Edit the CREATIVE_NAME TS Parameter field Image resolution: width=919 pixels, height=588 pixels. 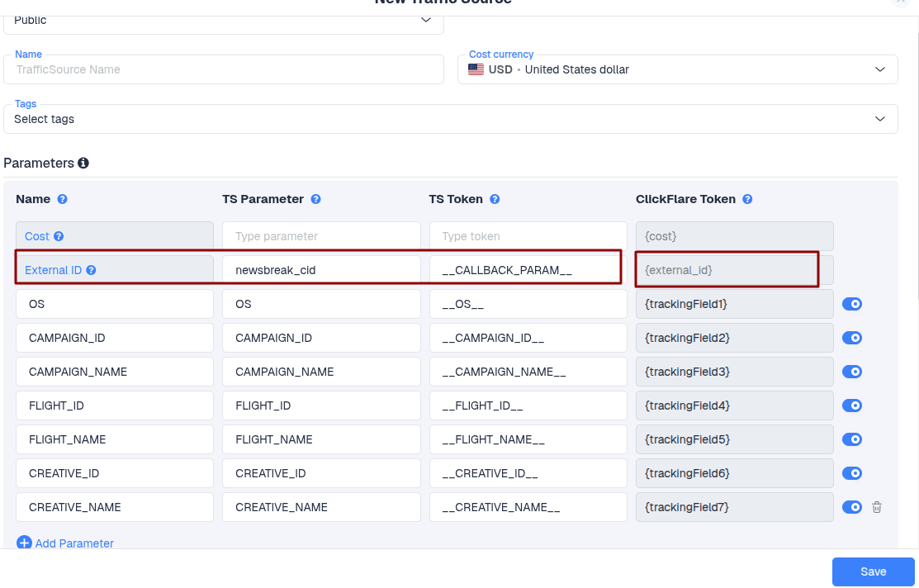coord(321,507)
